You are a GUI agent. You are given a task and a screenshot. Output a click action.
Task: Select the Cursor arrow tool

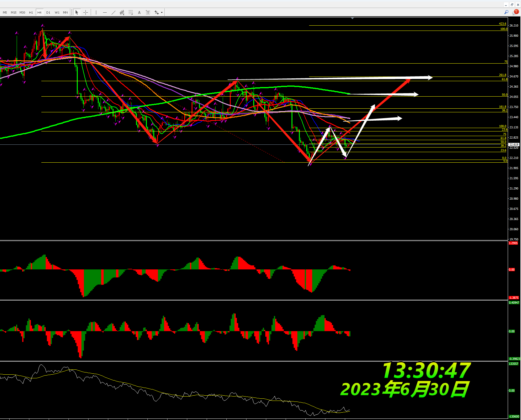tap(77, 12)
